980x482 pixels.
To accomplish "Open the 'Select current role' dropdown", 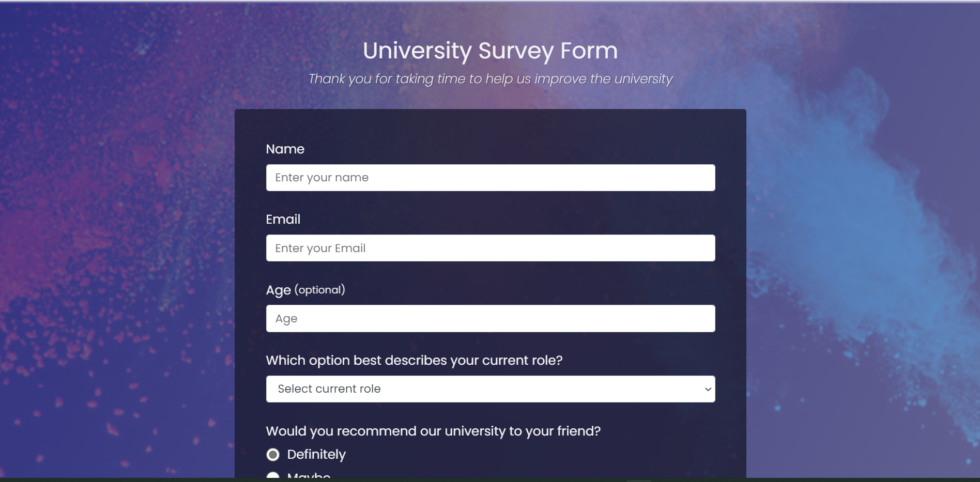I will [x=491, y=389].
